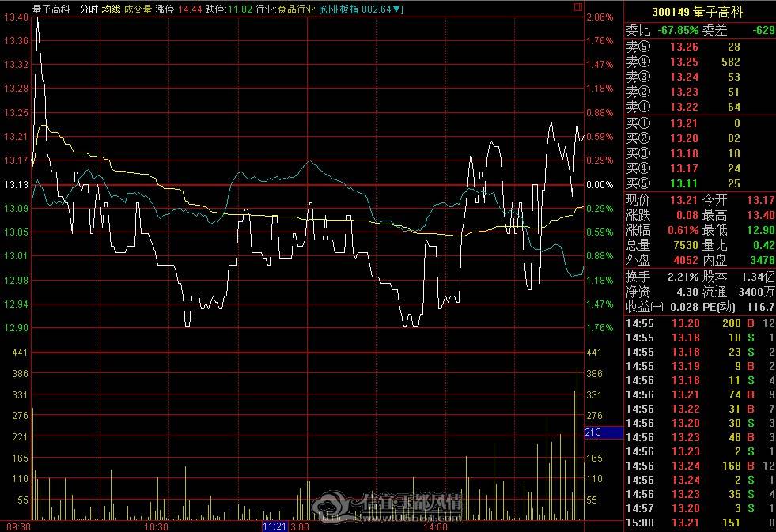
Task: Open stock title 300149 量子高科 in the right panel
Action: coord(698,12)
